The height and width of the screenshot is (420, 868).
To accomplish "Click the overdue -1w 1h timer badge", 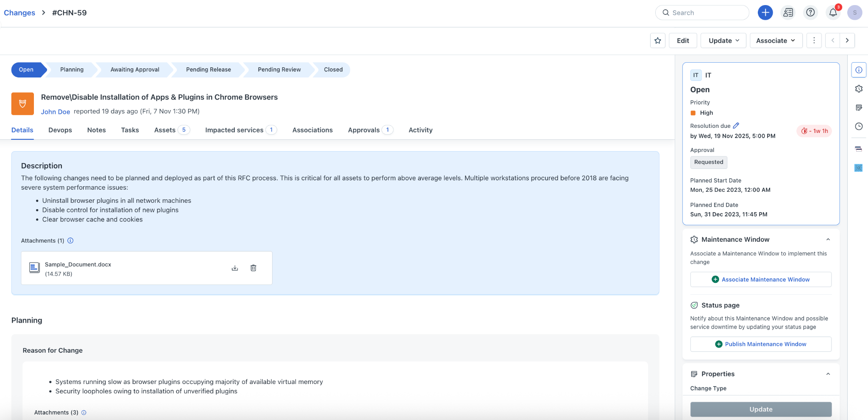I will [814, 131].
